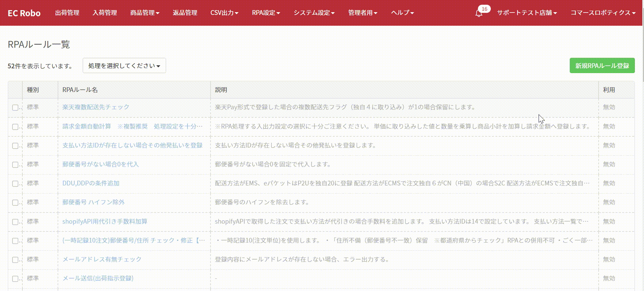Open rule shopifyAPI用代引き手数料加算
This screenshot has height=291, width=644.
click(x=105, y=221)
